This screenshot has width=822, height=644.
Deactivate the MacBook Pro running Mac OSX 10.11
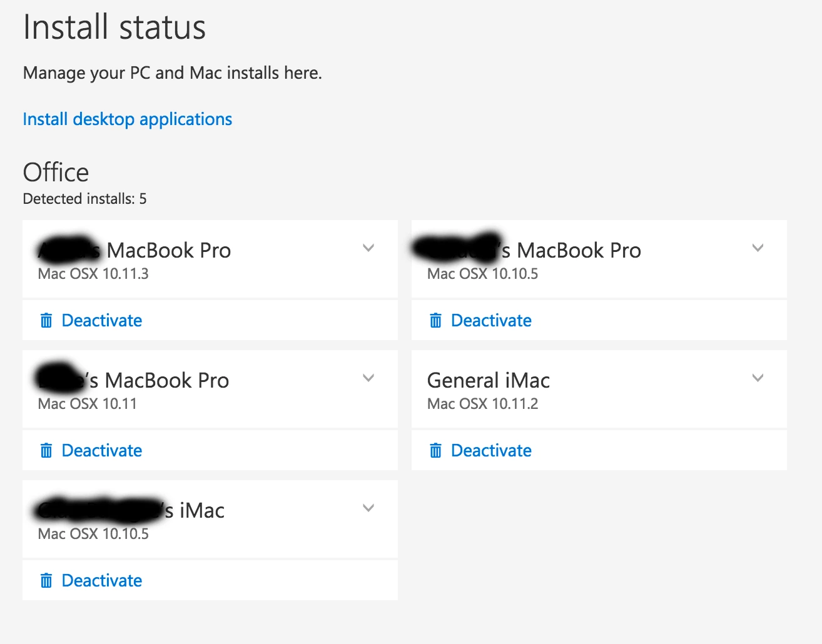[101, 450]
